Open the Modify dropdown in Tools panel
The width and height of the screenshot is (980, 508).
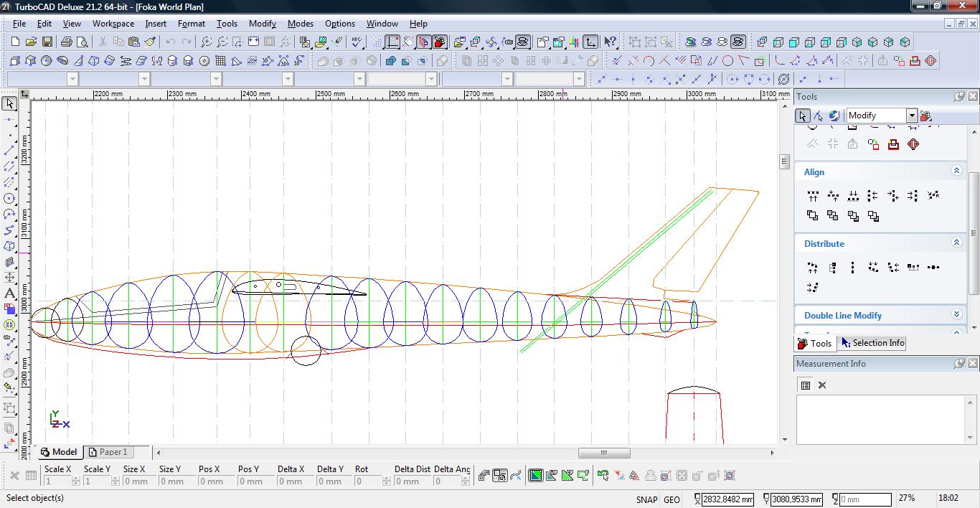(x=911, y=116)
